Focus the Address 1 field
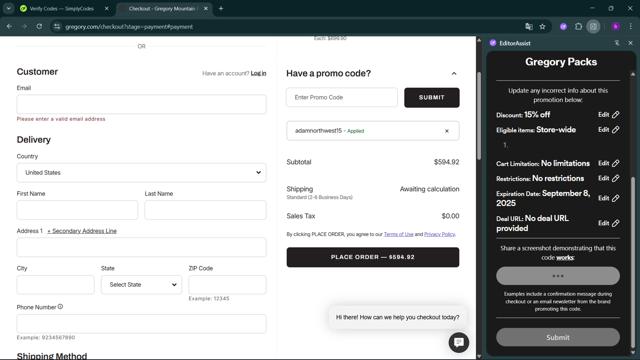 coord(141,247)
